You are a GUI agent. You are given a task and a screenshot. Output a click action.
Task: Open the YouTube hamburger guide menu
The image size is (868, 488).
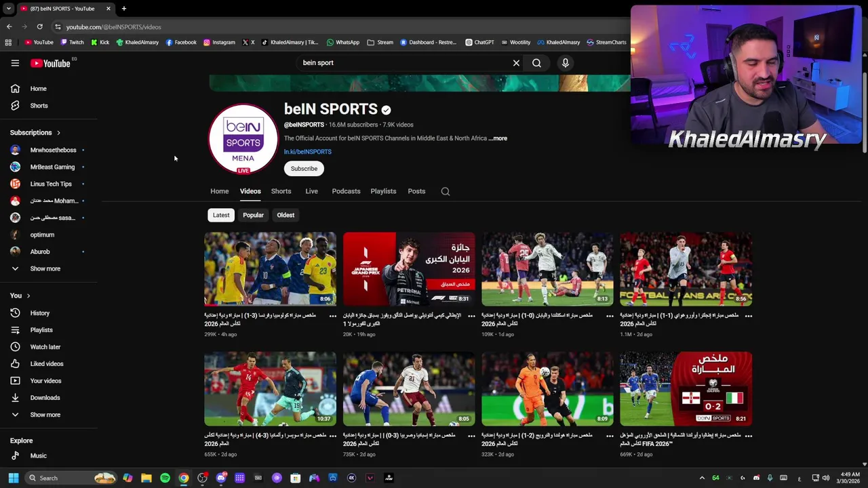point(15,63)
